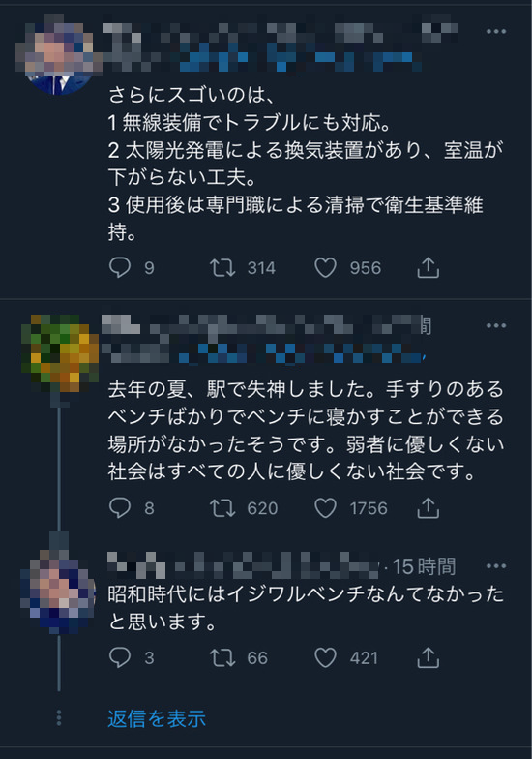This screenshot has width=532, height=759.
Task: Open more options on the 15時間 tweet
Action: (495, 565)
